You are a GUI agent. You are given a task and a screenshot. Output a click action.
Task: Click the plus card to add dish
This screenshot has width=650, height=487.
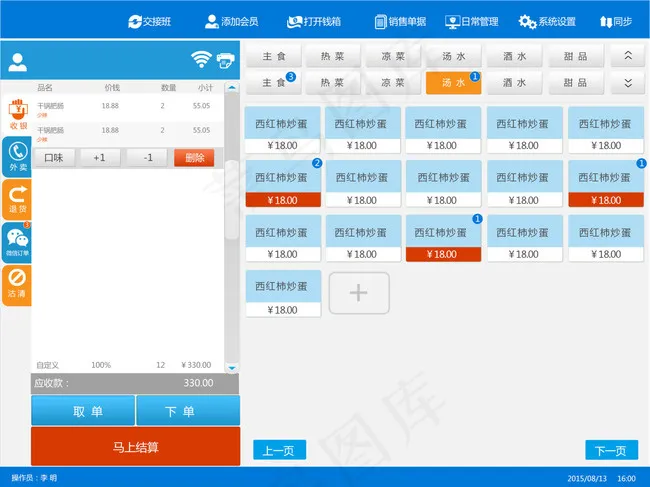click(x=359, y=293)
